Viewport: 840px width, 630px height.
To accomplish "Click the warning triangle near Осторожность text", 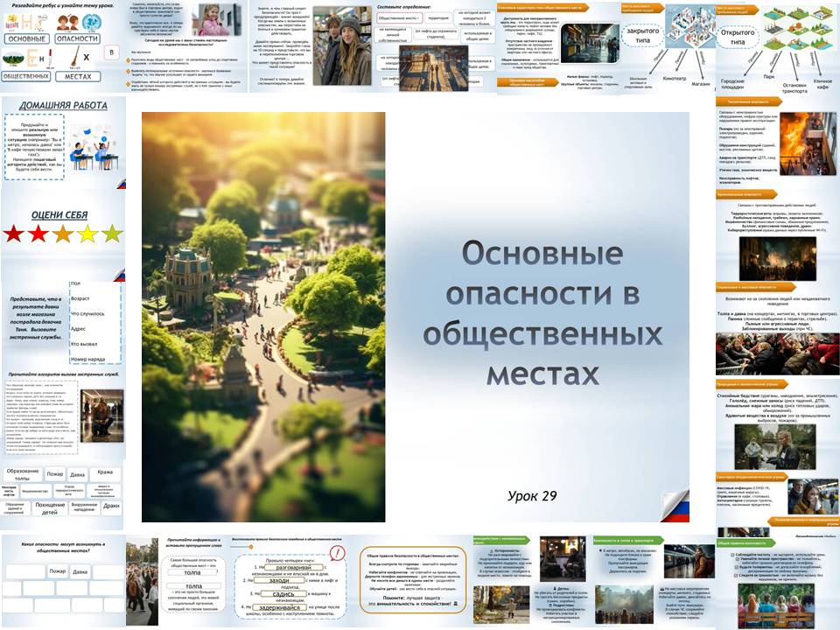I will (x=491, y=551).
